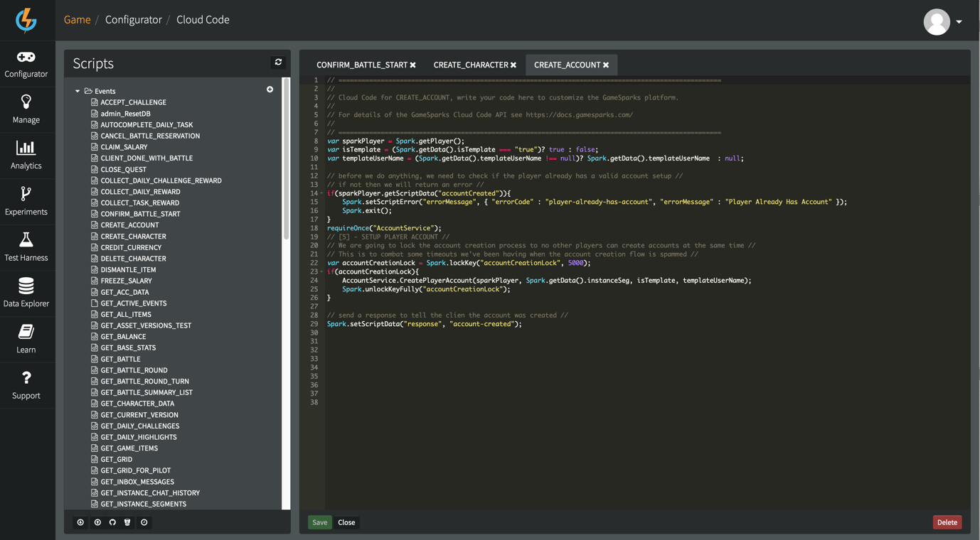Click the GameSparks lightning logo
Viewport: 980px width, 540px height.
click(26, 20)
